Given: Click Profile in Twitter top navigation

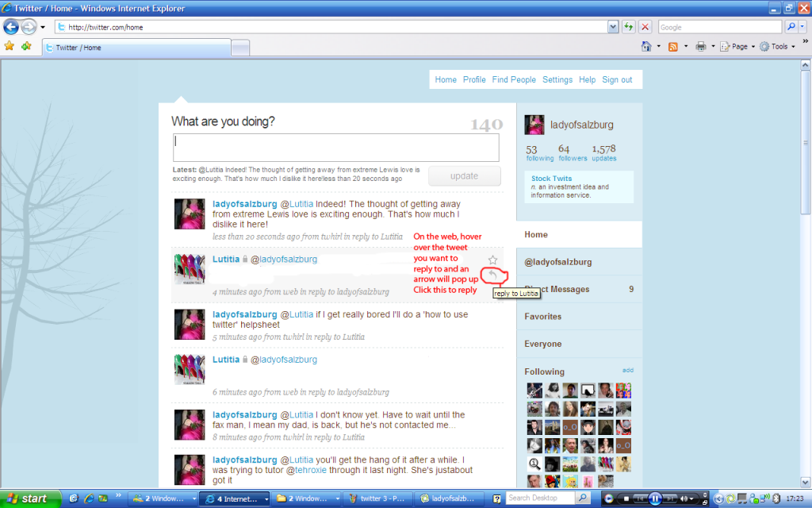Looking at the screenshot, I should (x=474, y=80).
